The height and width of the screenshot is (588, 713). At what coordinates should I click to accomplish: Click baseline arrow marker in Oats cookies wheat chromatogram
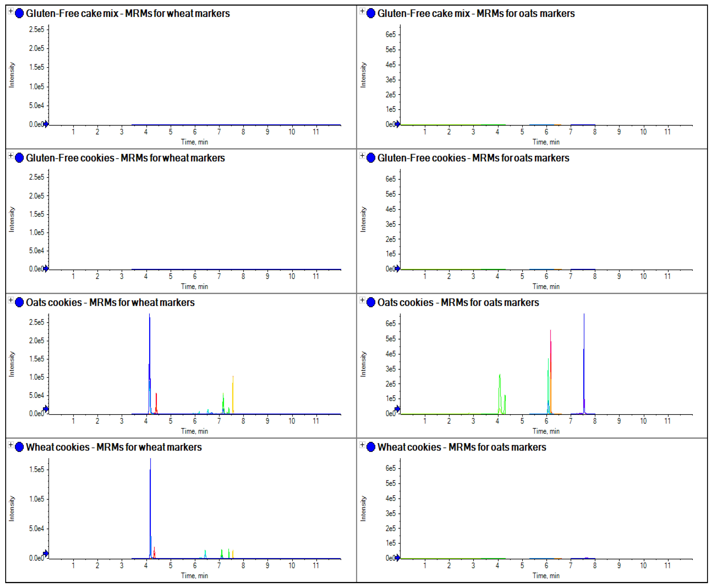pos(46,409)
